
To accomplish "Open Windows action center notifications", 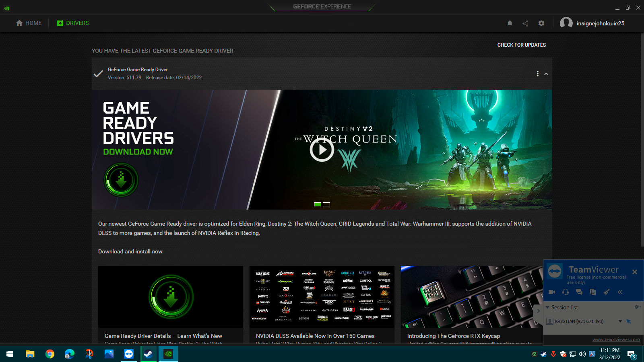I will click(632, 354).
